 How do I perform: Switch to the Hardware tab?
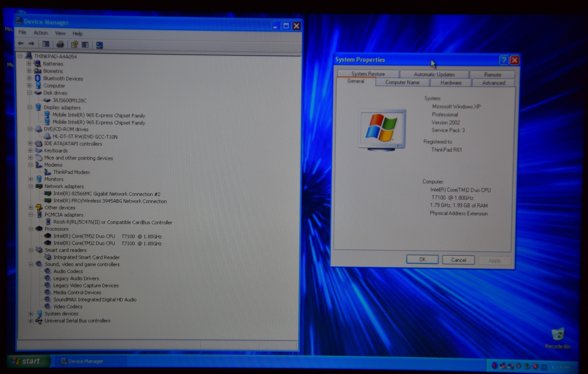tap(451, 83)
